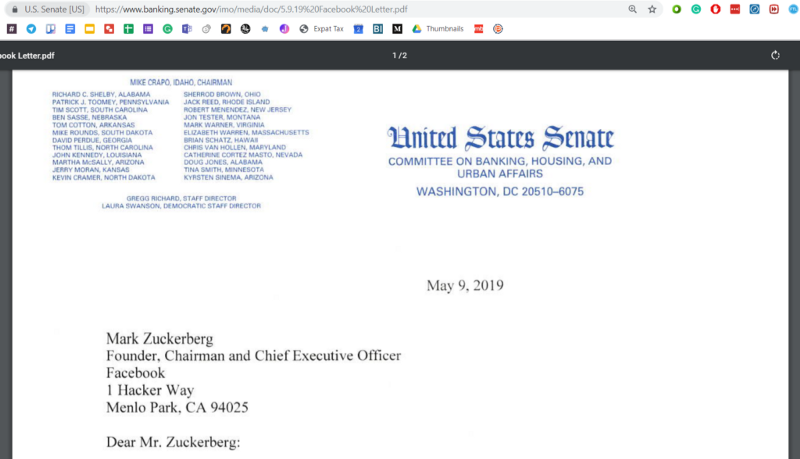Open the small blue piggy bookmark
Screen dimensions: 800x459
click(265, 29)
